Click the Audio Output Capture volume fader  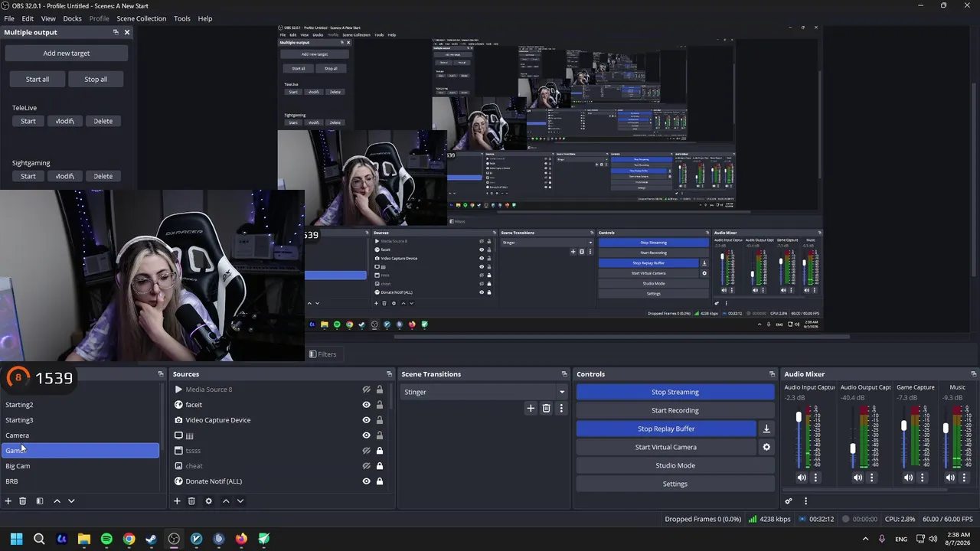853,448
